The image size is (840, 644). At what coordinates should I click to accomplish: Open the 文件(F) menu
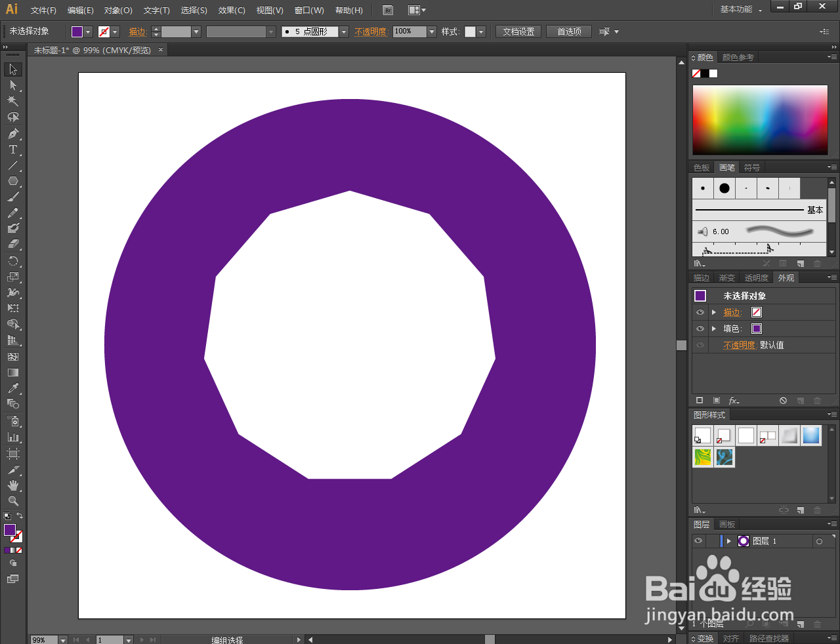pos(43,10)
